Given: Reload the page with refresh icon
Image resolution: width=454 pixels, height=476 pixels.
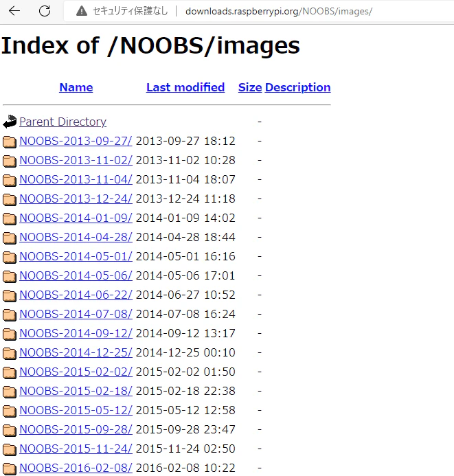Looking at the screenshot, I should (x=45, y=11).
